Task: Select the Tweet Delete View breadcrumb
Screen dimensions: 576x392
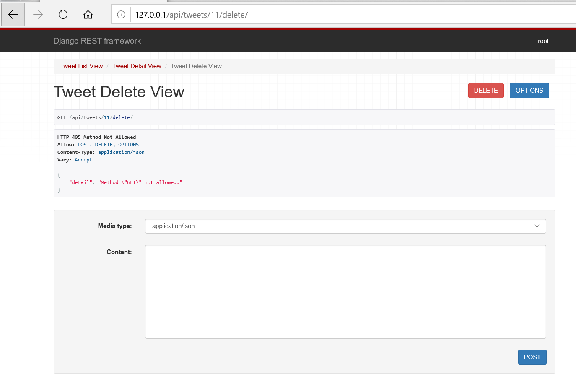Action: [x=196, y=66]
